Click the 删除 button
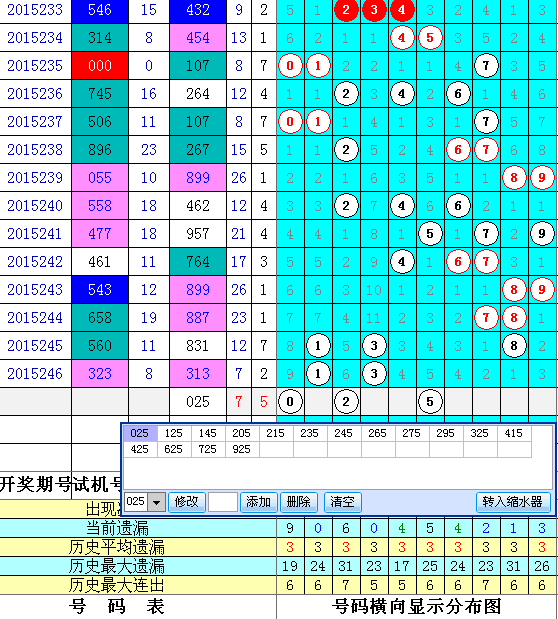Viewport: 558px width, 619px height. [x=299, y=502]
